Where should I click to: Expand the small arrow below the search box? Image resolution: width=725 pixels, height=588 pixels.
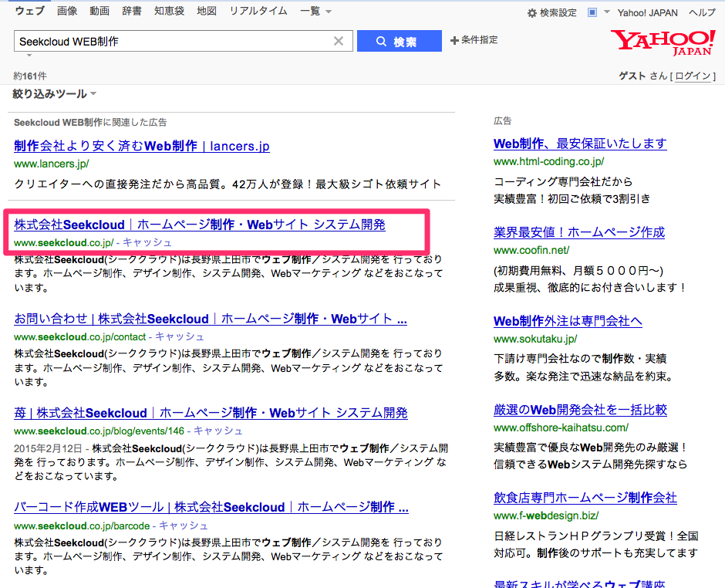click(x=29, y=55)
